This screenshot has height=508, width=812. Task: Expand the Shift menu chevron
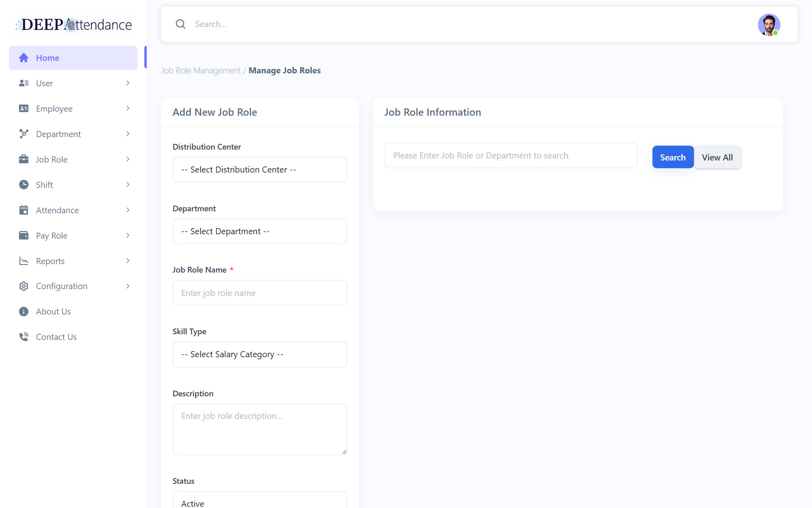pos(128,185)
